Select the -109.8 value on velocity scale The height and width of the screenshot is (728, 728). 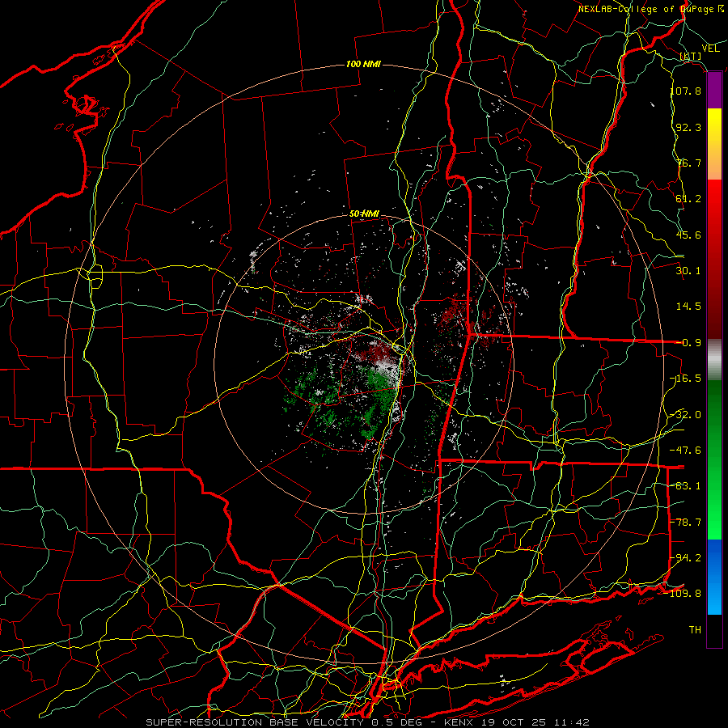pyautogui.click(x=684, y=594)
